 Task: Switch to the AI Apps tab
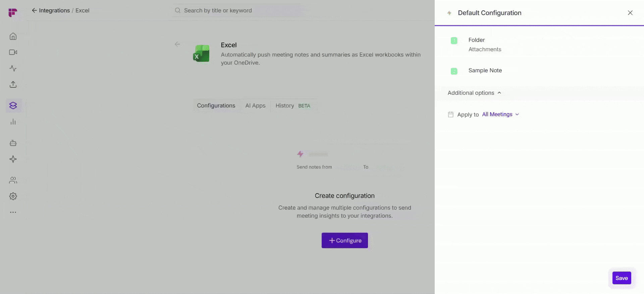tap(255, 105)
